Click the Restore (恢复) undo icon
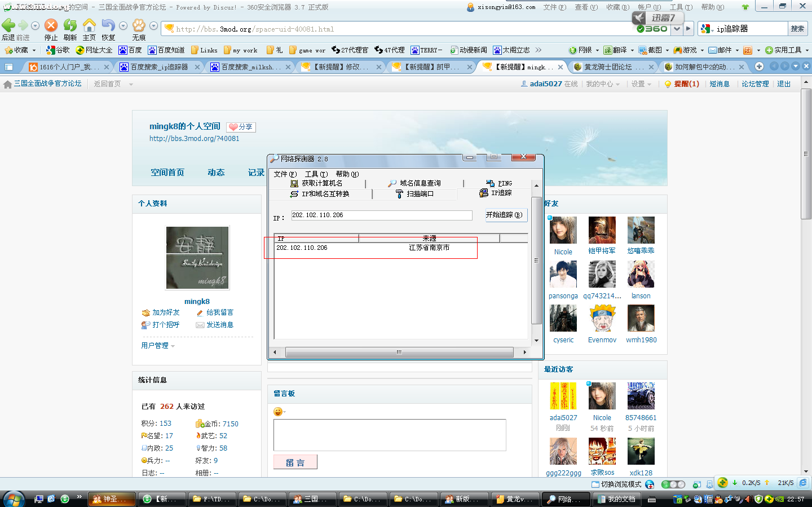The image size is (812, 507). point(108,25)
